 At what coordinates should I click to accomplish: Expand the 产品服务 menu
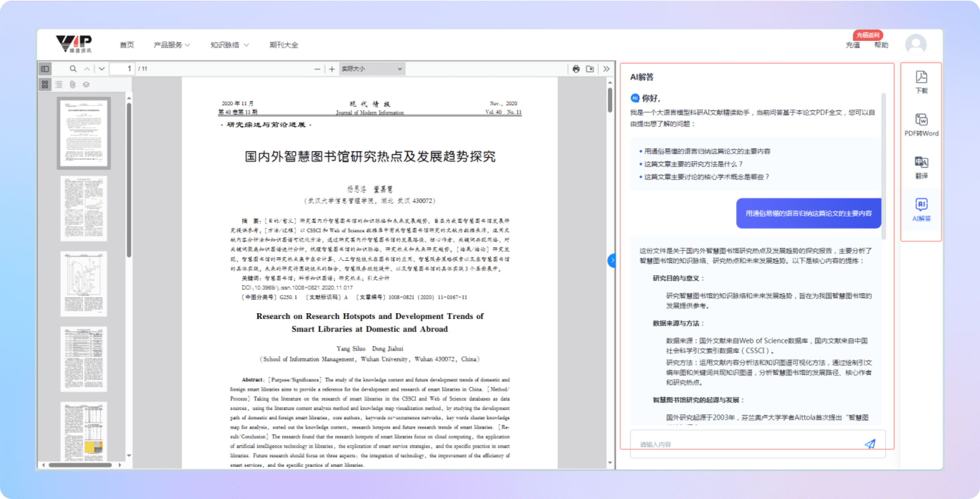pos(171,45)
